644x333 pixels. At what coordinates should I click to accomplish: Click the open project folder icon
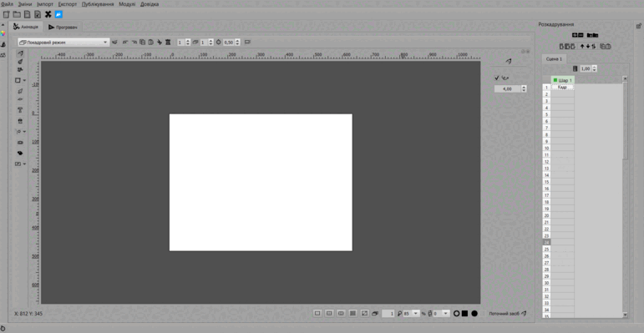(x=17, y=14)
